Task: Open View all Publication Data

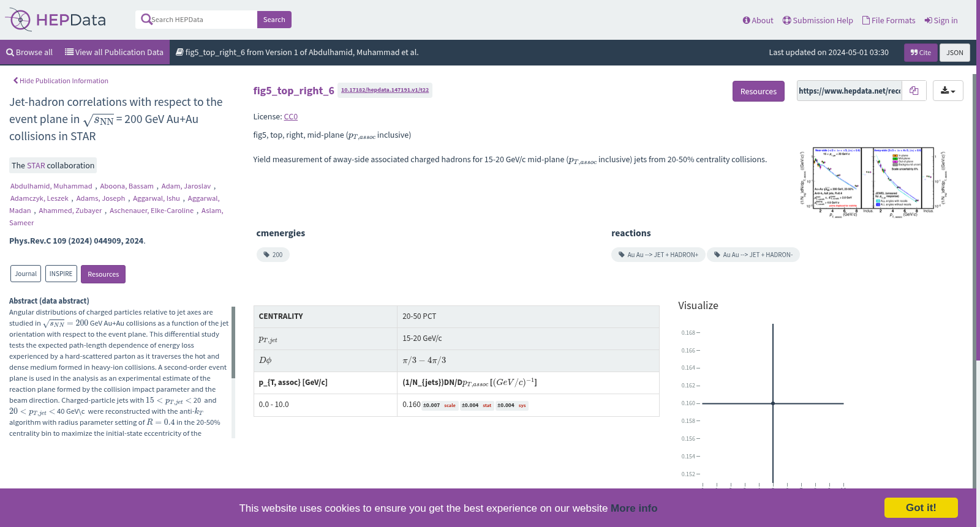Action: point(114,53)
